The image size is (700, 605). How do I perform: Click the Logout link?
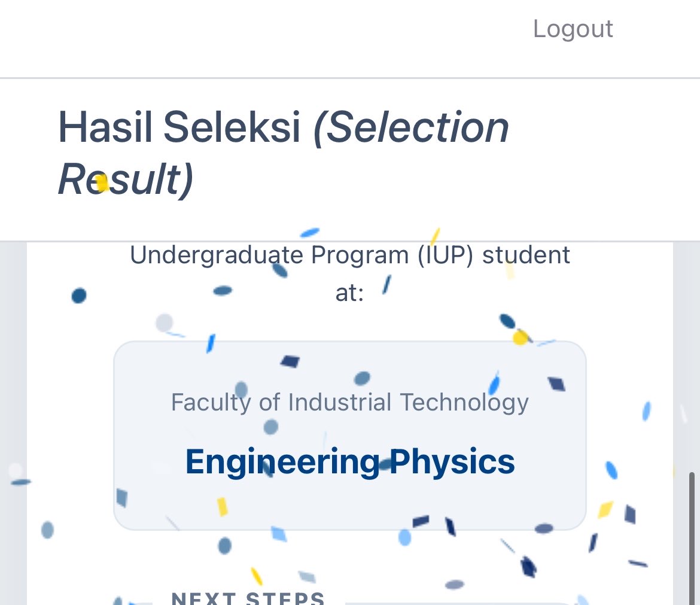[573, 29]
